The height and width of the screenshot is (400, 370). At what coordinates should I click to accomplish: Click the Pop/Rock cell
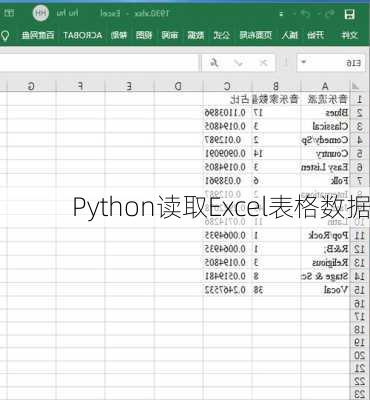click(325, 235)
